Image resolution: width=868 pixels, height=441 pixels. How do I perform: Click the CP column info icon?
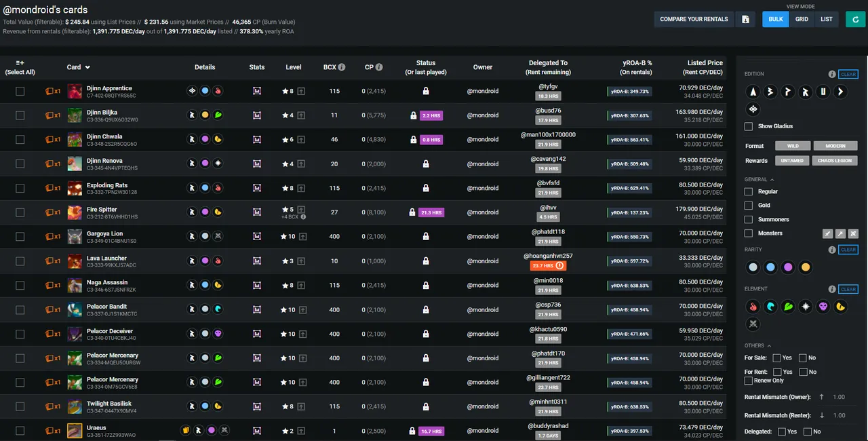(x=379, y=67)
